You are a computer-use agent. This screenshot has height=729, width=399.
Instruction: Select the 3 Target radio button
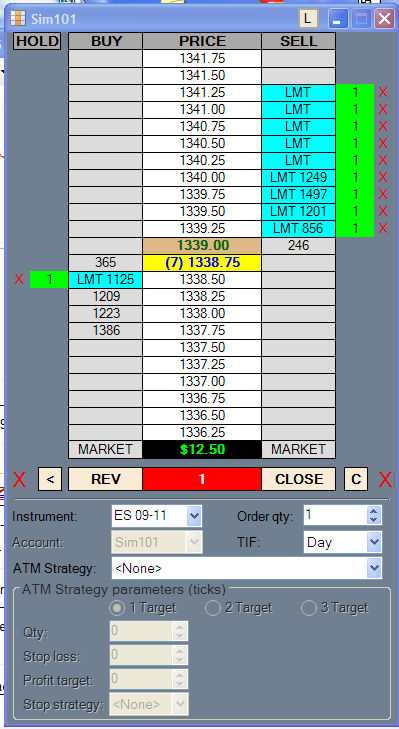pyautogui.click(x=309, y=608)
